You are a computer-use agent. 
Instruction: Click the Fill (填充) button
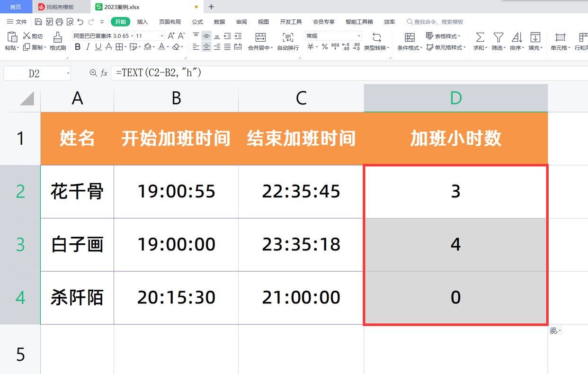coord(535,41)
